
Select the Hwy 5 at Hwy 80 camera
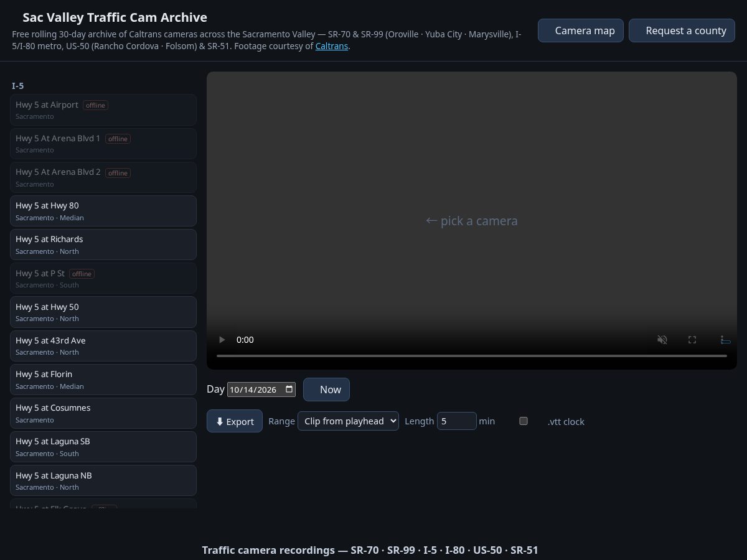point(103,211)
